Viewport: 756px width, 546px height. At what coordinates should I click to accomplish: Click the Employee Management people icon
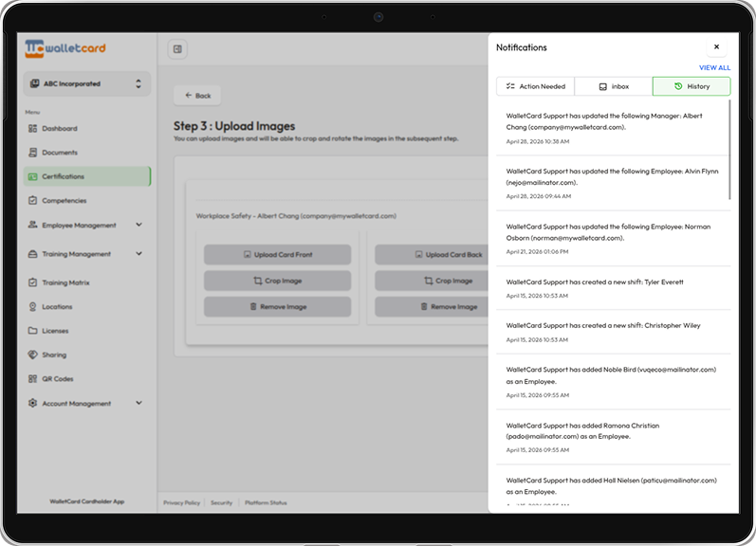click(x=32, y=225)
